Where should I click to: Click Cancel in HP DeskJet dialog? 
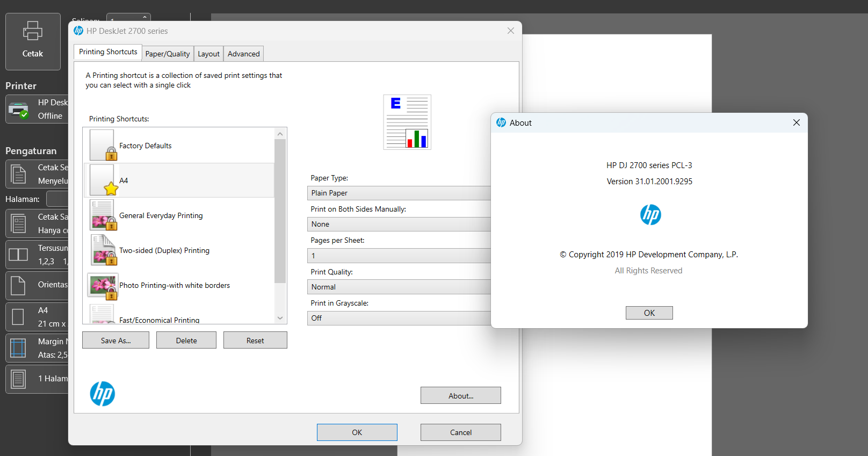[461, 432]
